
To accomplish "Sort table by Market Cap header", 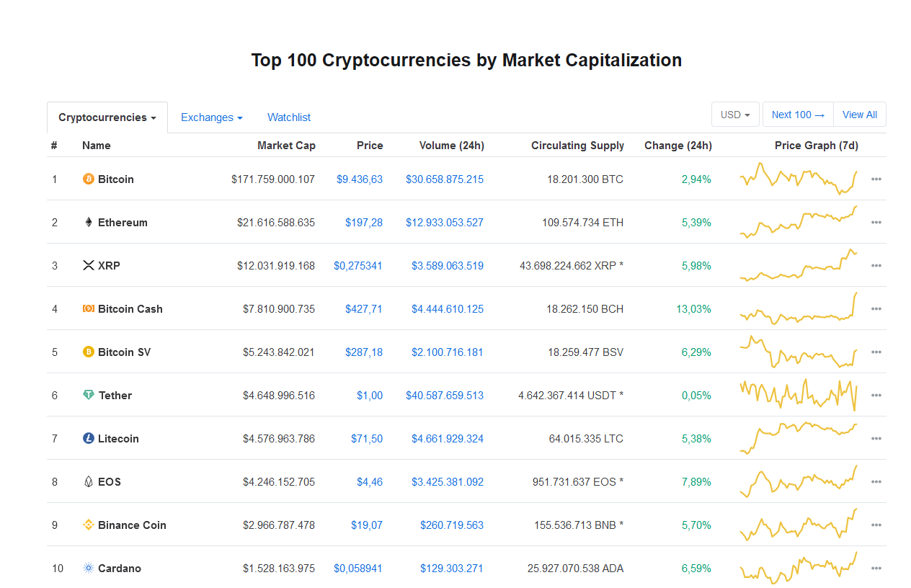I will click(x=286, y=146).
